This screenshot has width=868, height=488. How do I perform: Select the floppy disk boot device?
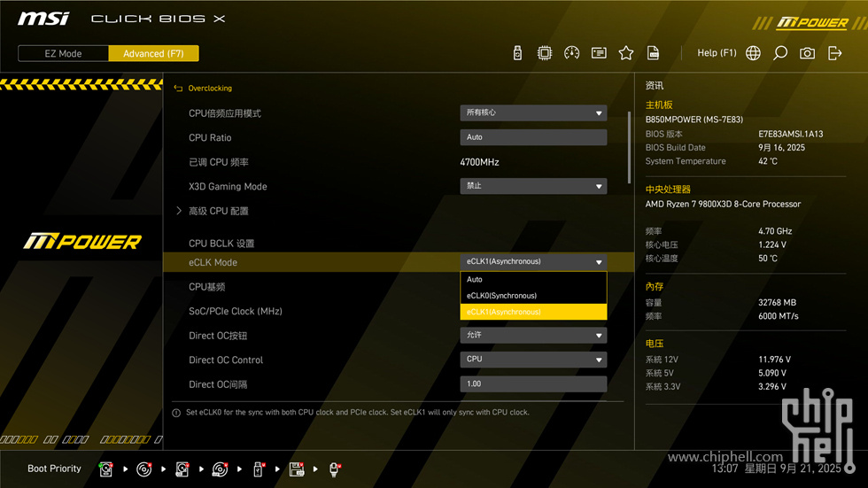tap(297, 469)
